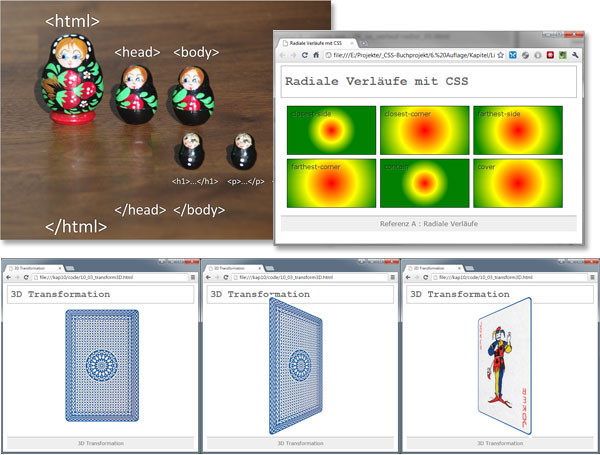Open a new tab in the Joker card window

coord(470,268)
